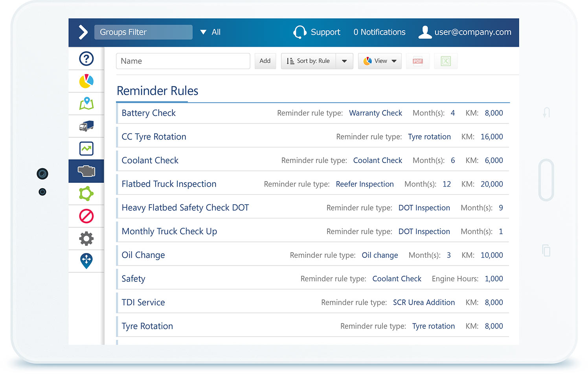Click SCR Urea Addition rule type
This screenshot has width=588, height=374.
tap(424, 302)
